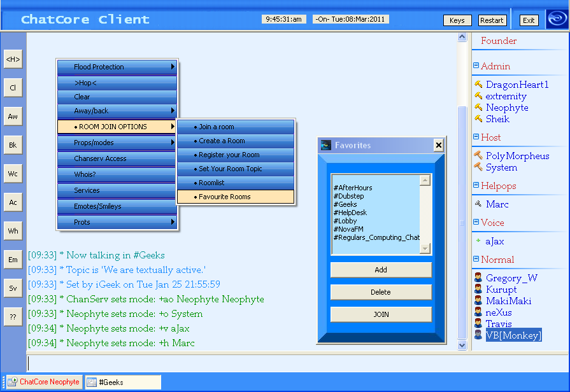The image size is (570, 392).
Task: Click the Restart button
Action: pyautogui.click(x=492, y=20)
